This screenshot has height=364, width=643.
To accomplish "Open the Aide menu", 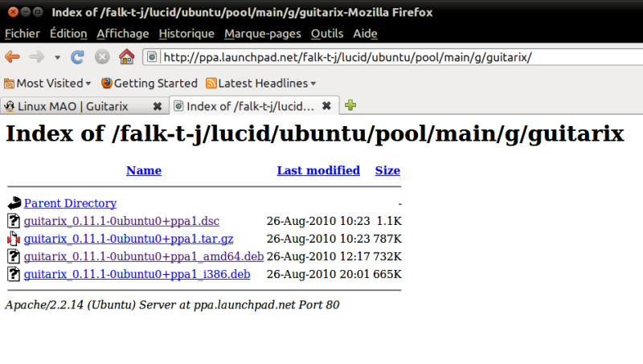I will (365, 34).
